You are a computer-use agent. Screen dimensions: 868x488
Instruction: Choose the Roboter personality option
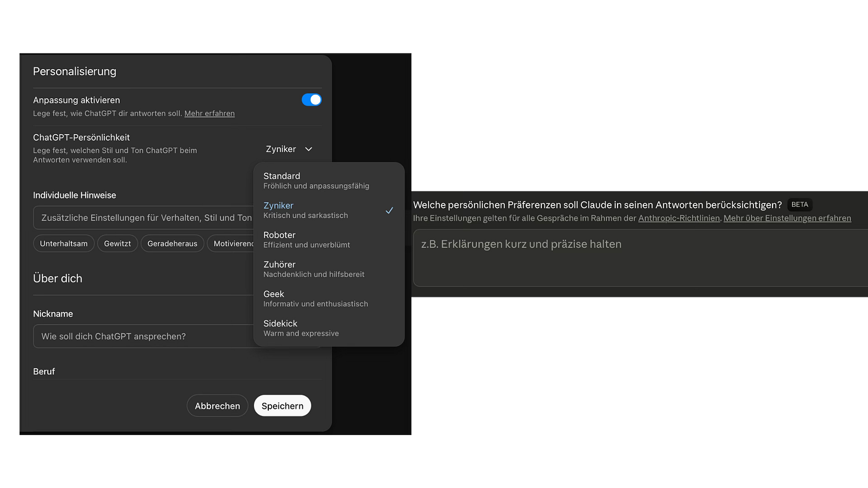(x=328, y=240)
